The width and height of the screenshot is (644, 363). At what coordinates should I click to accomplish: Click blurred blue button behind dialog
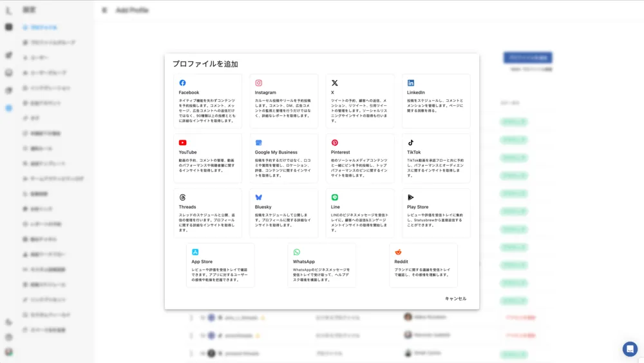(x=528, y=57)
